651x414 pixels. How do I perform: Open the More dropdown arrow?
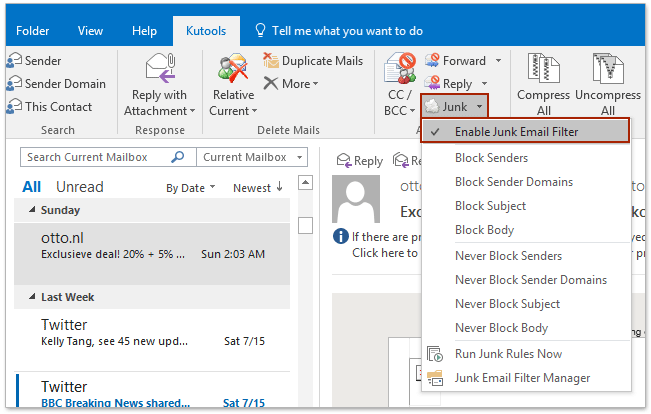[x=316, y=84]
